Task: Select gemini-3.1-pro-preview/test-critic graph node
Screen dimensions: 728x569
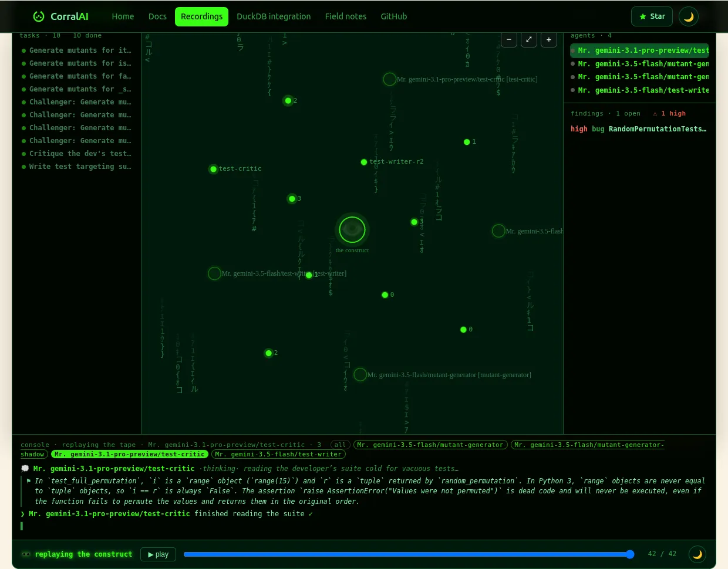Action: pos(389,79)
